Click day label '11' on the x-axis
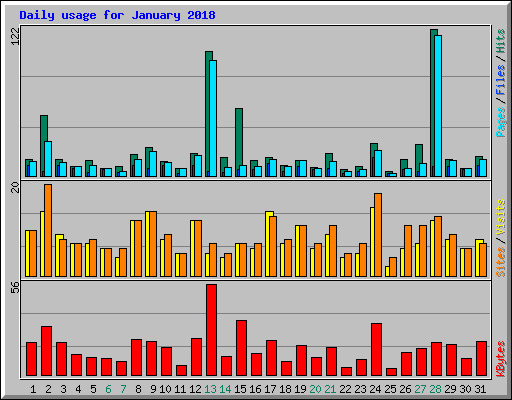The width and height of the screenshot is (512, 400). (180, 389)
